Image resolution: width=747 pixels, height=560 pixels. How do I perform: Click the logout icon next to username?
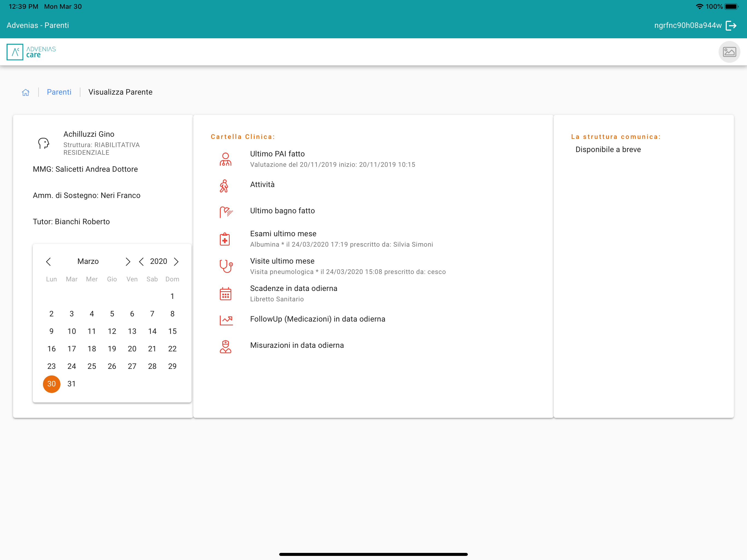(x=731, y=25)
